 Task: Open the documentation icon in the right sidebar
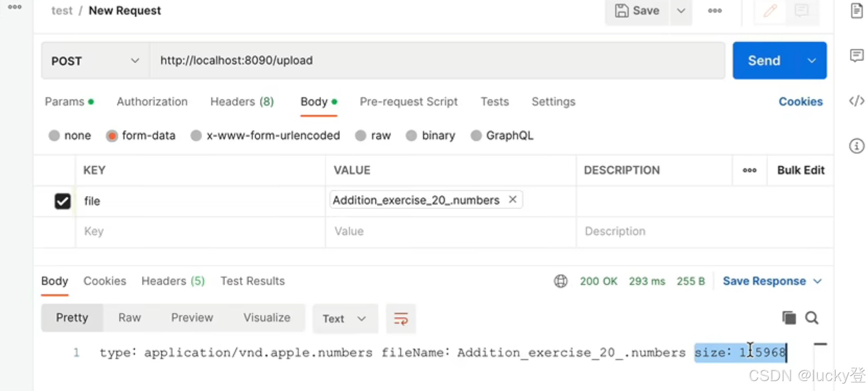[857, 10]
